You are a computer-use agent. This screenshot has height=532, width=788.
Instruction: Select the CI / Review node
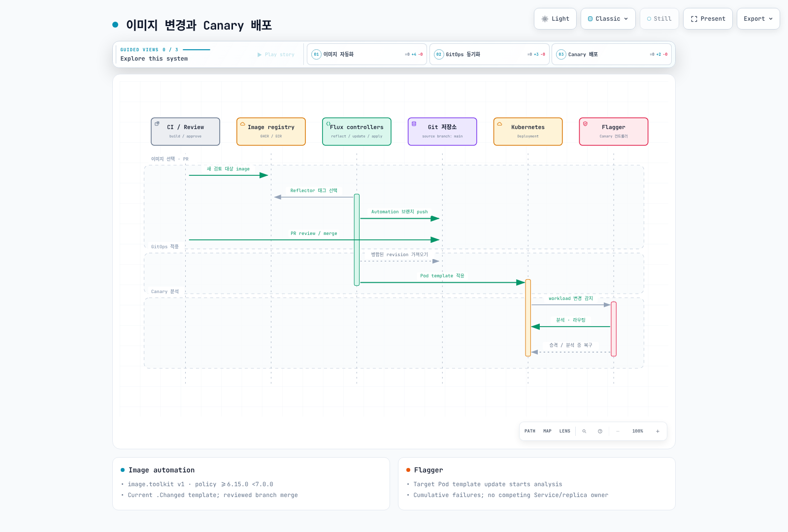185,132
